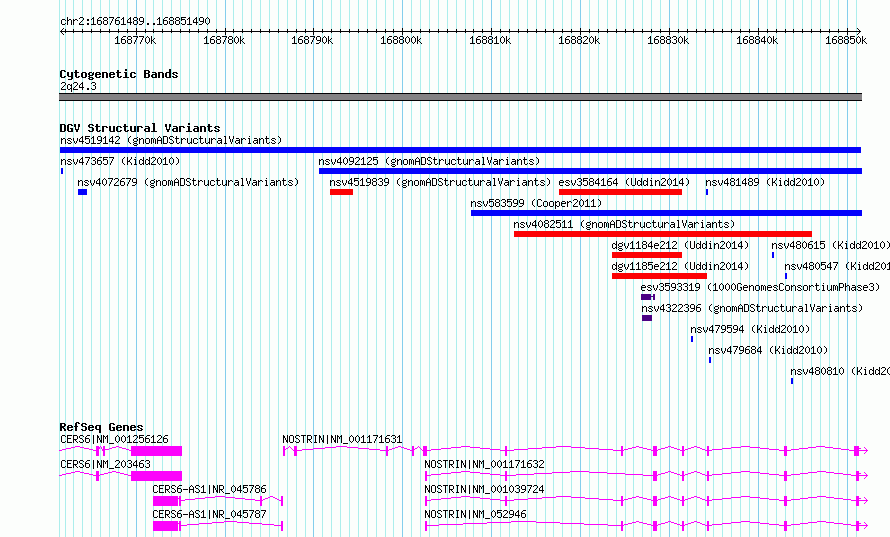Click the large exon of CERS6 NM_001256126
Viewport: 890px width, 537px height.
click(157, 451)
